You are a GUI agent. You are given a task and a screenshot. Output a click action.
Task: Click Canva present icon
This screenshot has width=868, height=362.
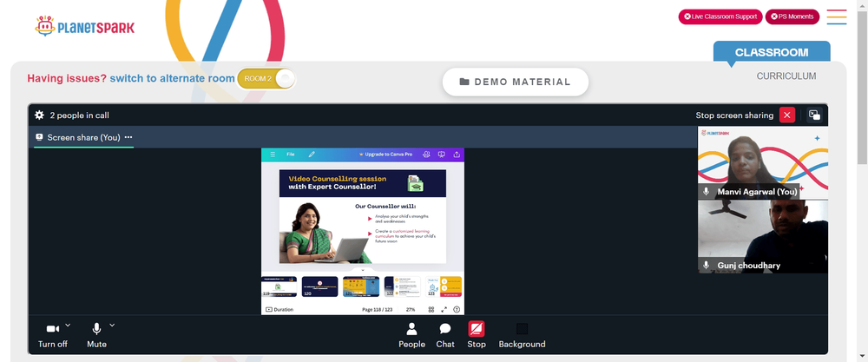pos(442,155)
